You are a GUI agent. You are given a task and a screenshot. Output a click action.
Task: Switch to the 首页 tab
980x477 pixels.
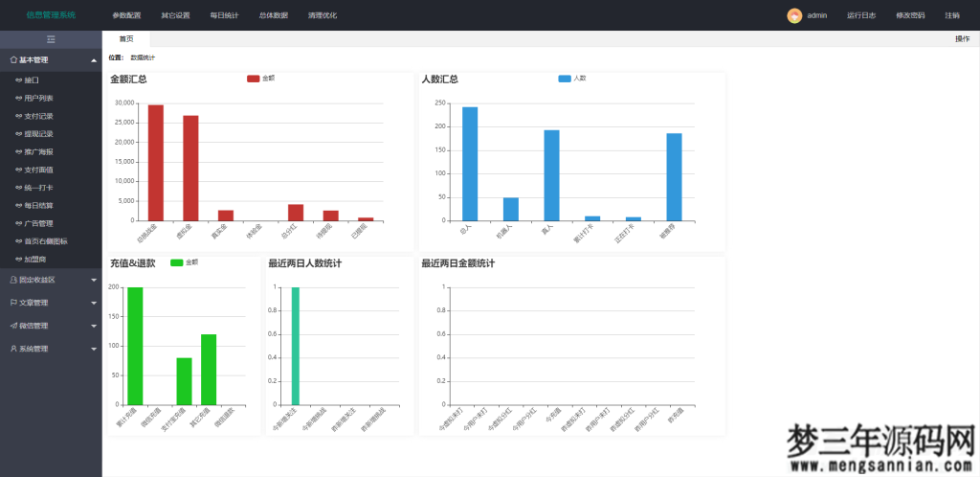coord(126,38)
